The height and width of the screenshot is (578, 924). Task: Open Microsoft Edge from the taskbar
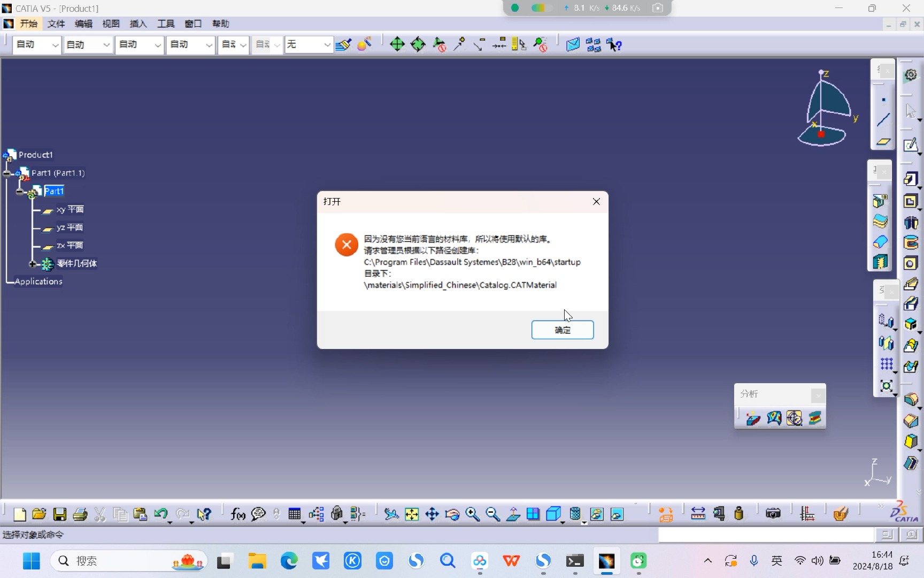pos(289,561)
